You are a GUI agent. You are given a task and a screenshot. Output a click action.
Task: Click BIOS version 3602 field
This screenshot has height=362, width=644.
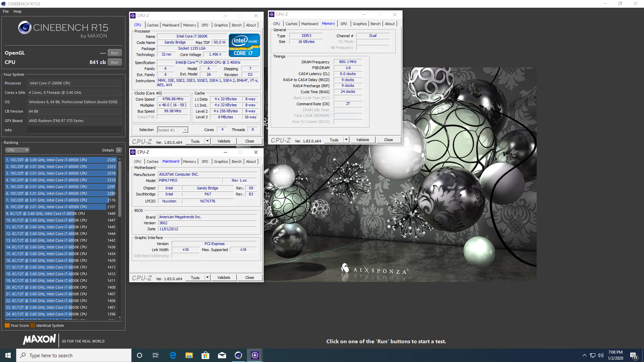208,223
